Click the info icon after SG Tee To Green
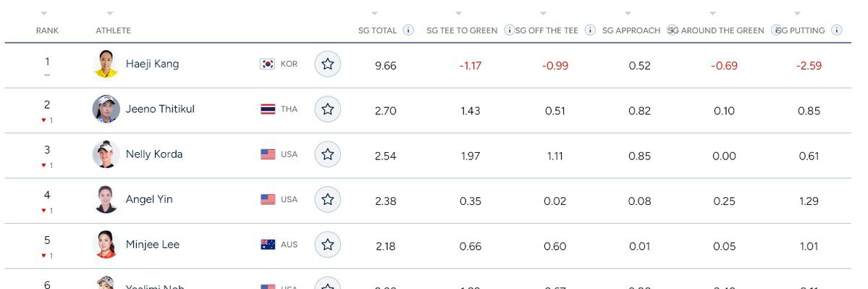Image resolution: width=868 pixels, height=289 pixels. (x=509, y=30)
